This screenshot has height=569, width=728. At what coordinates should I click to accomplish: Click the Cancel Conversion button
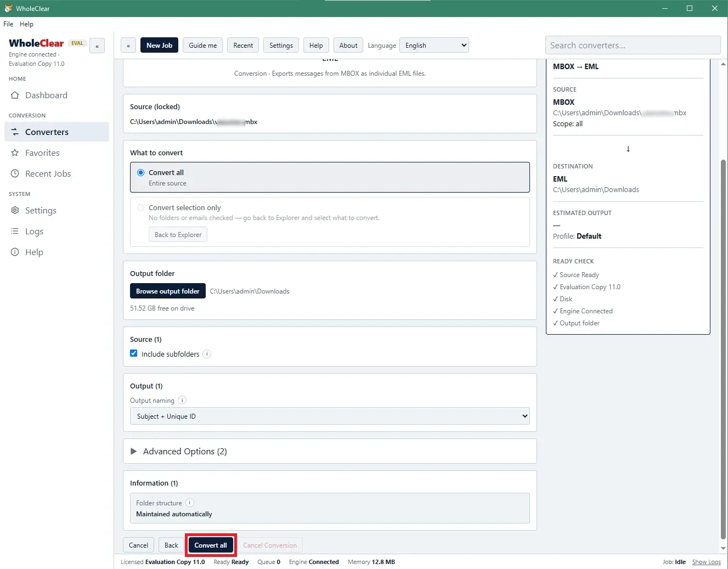pos(270,545)
